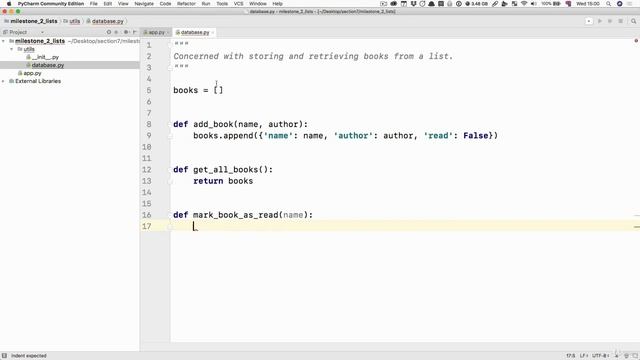Screen dimensions: 640x360
Task: Open the Edit menu
Action: (x=108, y=4)
